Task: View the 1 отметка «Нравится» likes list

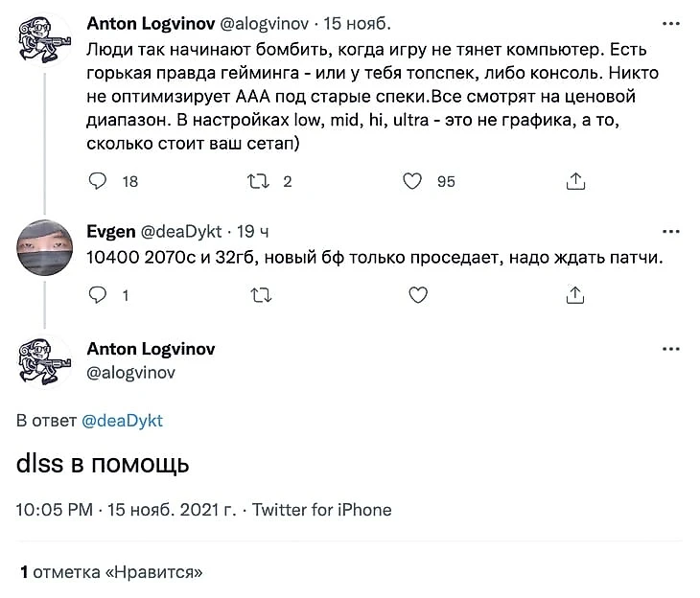Action: [111, 573]
